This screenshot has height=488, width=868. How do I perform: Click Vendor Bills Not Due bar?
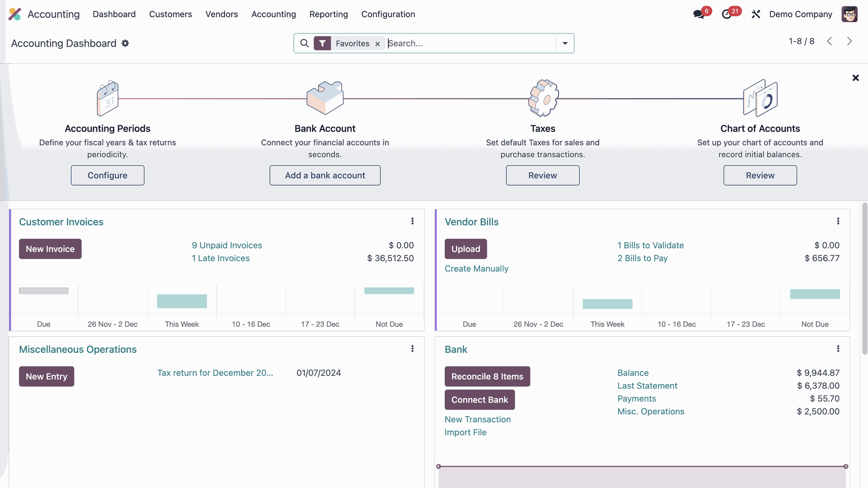815,294
